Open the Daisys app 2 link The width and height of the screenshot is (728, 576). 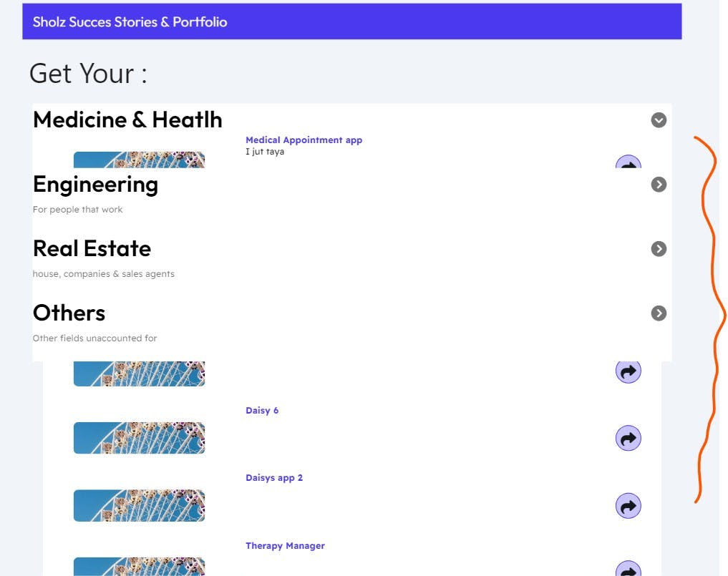point(274,477)
